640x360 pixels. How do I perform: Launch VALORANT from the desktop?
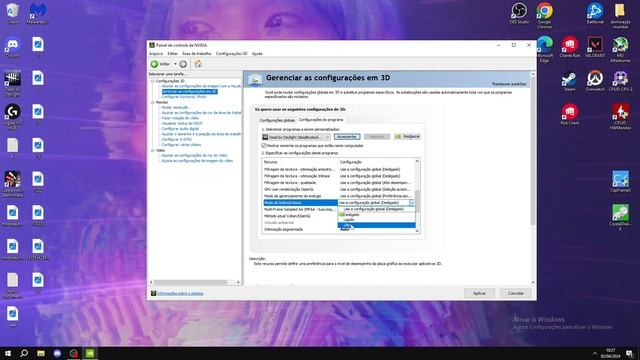click(x=595, y=46)
